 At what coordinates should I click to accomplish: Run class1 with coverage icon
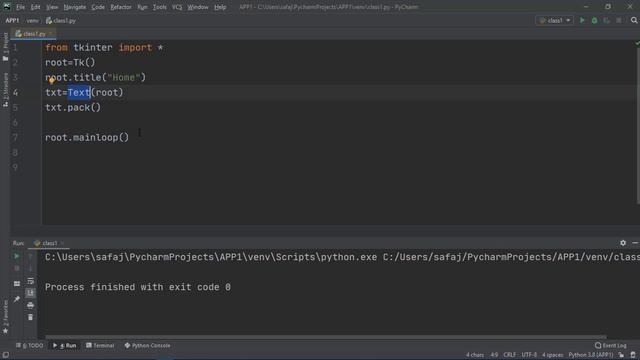coord(607,20)
